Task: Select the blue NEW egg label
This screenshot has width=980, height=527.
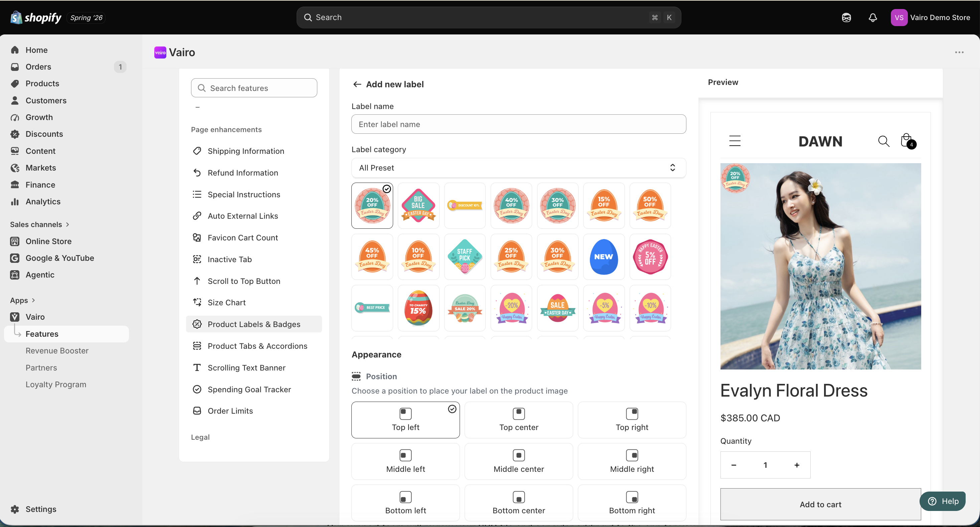Action: [604, 257]
